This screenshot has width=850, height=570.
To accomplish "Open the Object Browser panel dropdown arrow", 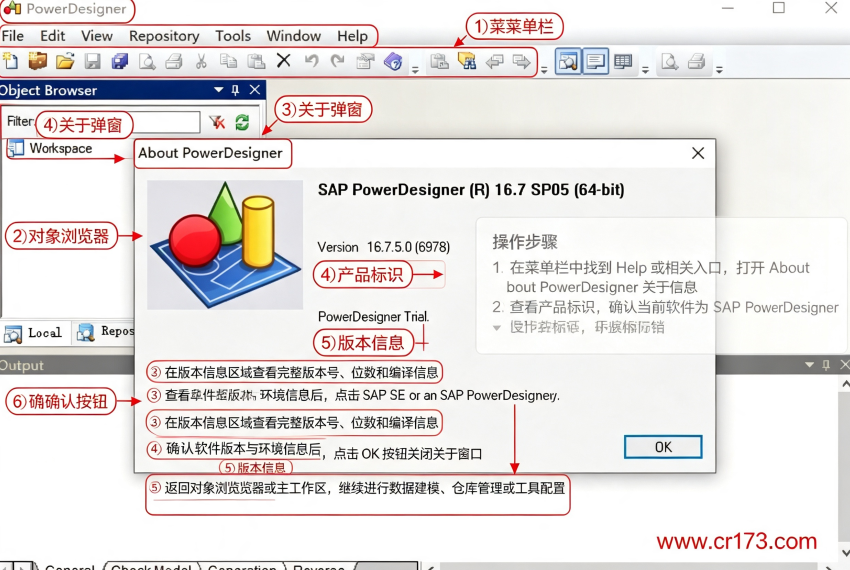I will point(218,90).
